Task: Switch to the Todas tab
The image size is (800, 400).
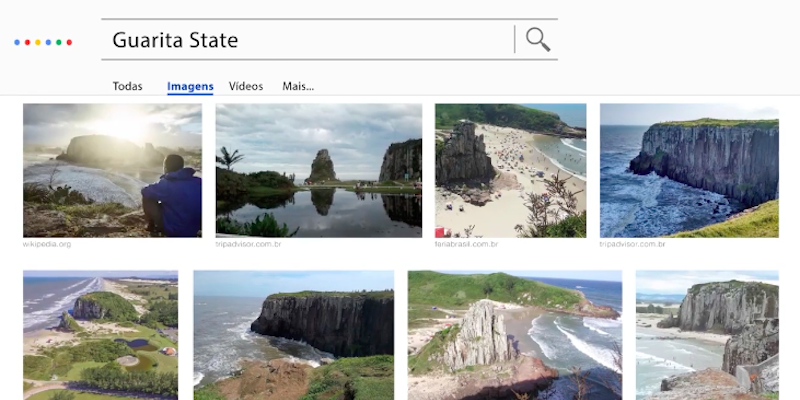Action: 127,86
